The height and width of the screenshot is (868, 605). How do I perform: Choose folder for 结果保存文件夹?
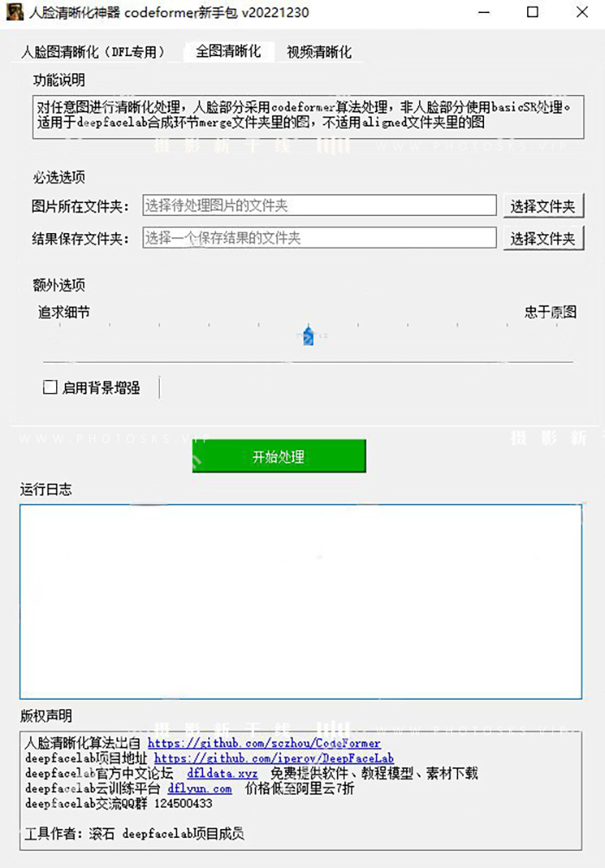[x=544, y=238]
